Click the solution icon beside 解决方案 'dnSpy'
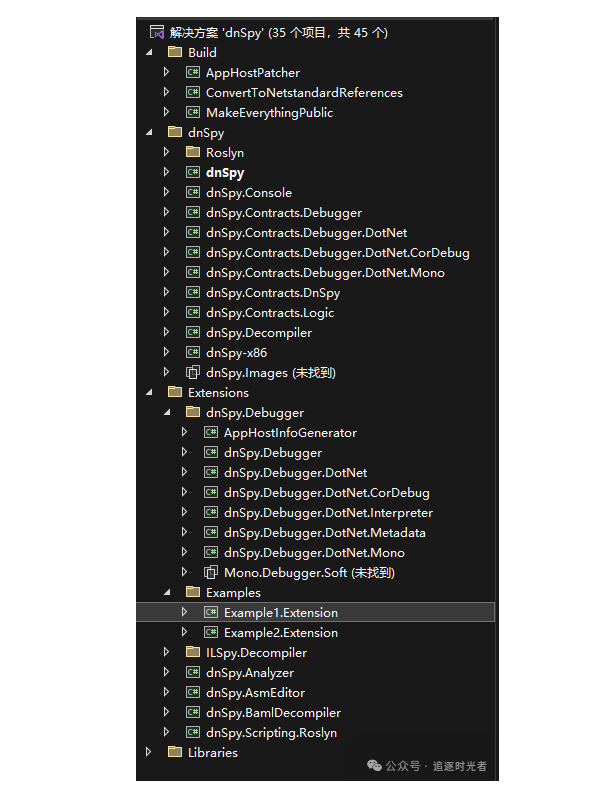 click(157, 32)
